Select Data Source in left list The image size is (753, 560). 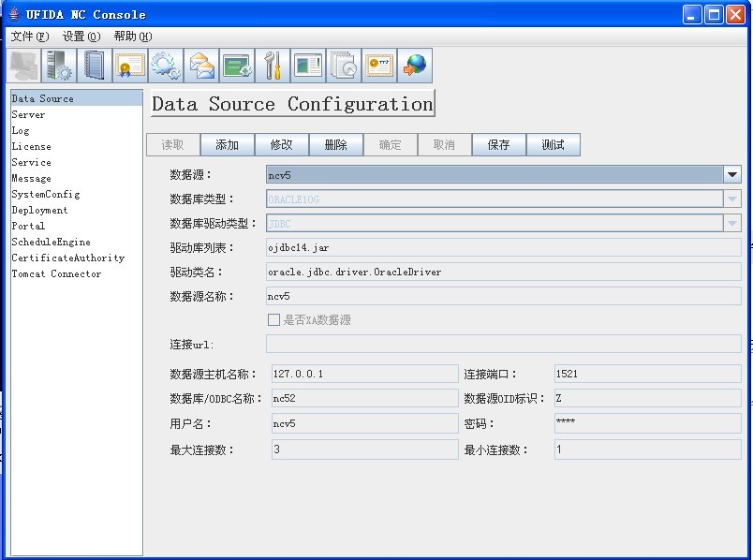[77, 98]
